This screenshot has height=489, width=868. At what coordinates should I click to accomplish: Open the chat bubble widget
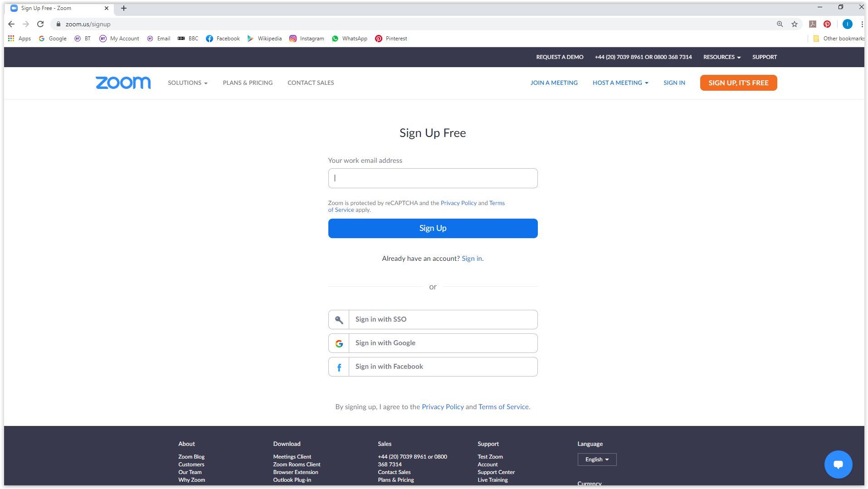[838, 464]
